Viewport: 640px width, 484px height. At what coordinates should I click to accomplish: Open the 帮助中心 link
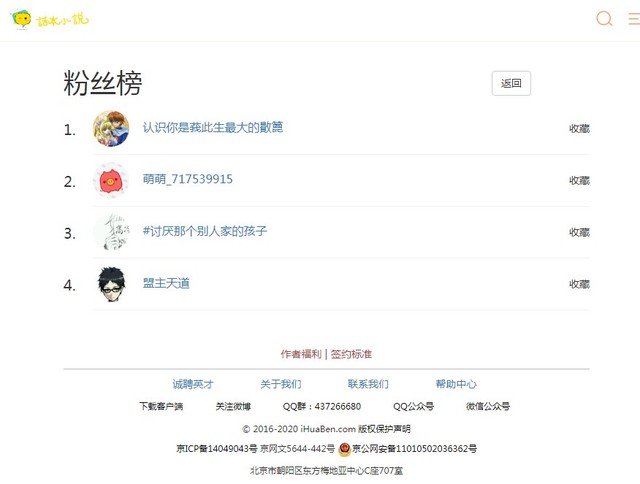456,384
